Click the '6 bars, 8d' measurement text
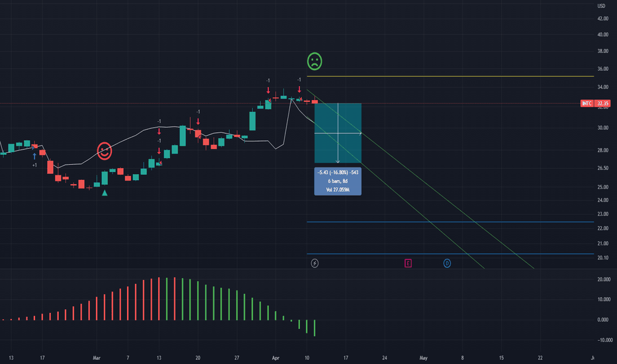Viewport: 617px width, 364px height. [338, 181]
